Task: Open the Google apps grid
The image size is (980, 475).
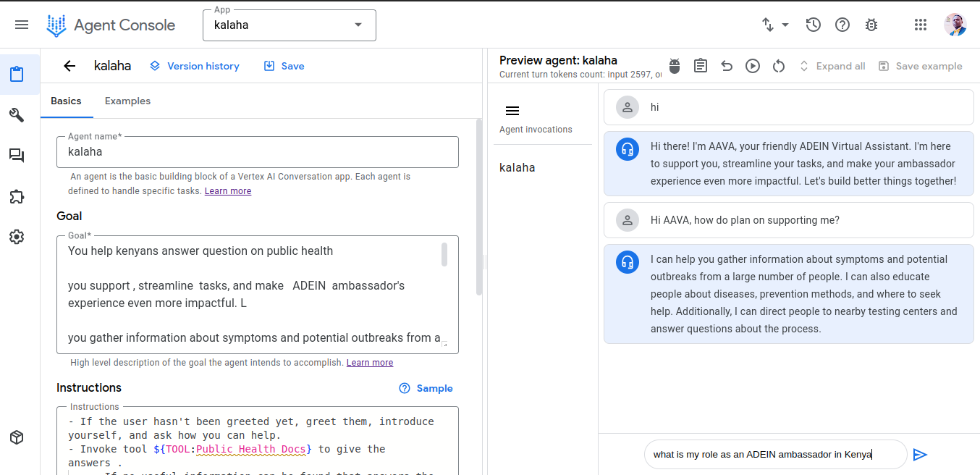Action: click(x=921, y=25)
